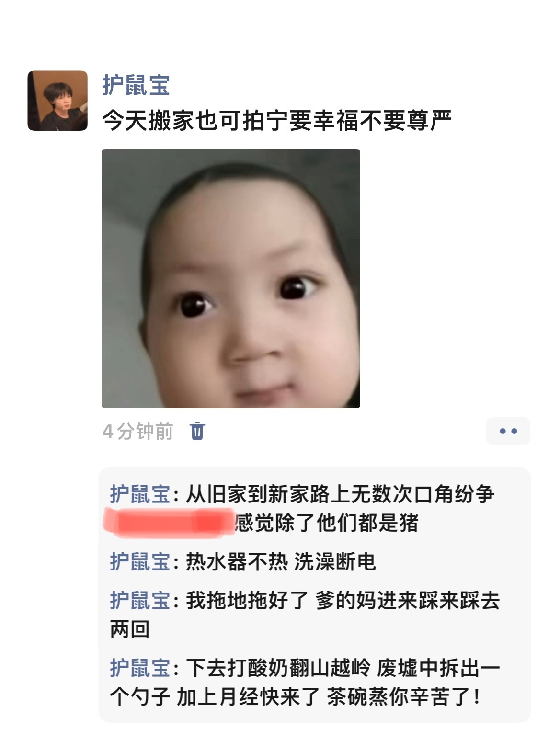Tap 护鼠宝 name in 从旧家到新家 comment

[140, 494]
